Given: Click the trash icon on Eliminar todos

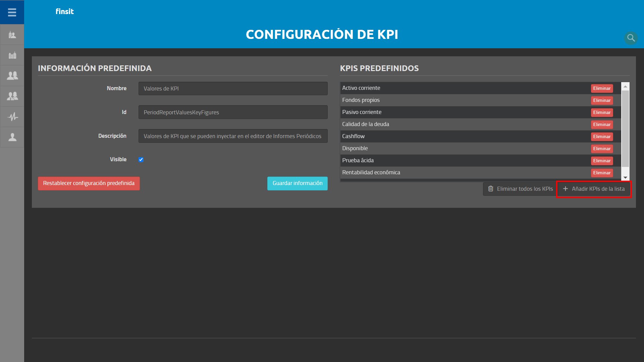Looking at the screenshot, I should (x=491, y=189).
